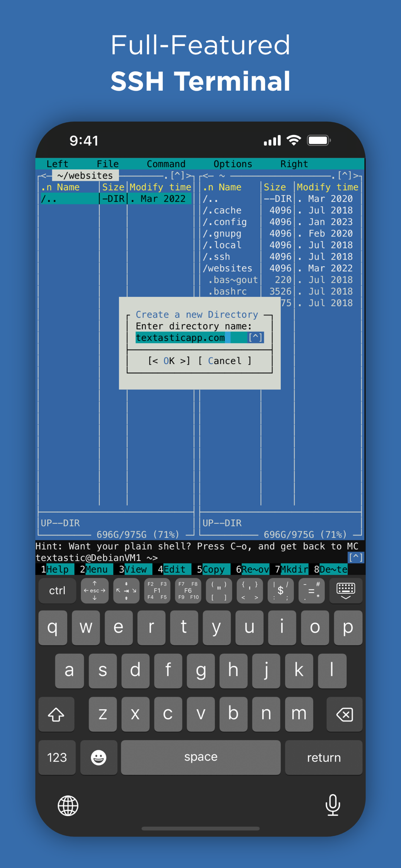Tap the m key
This screenshot has width=401, height=868.
pos(299,714)
